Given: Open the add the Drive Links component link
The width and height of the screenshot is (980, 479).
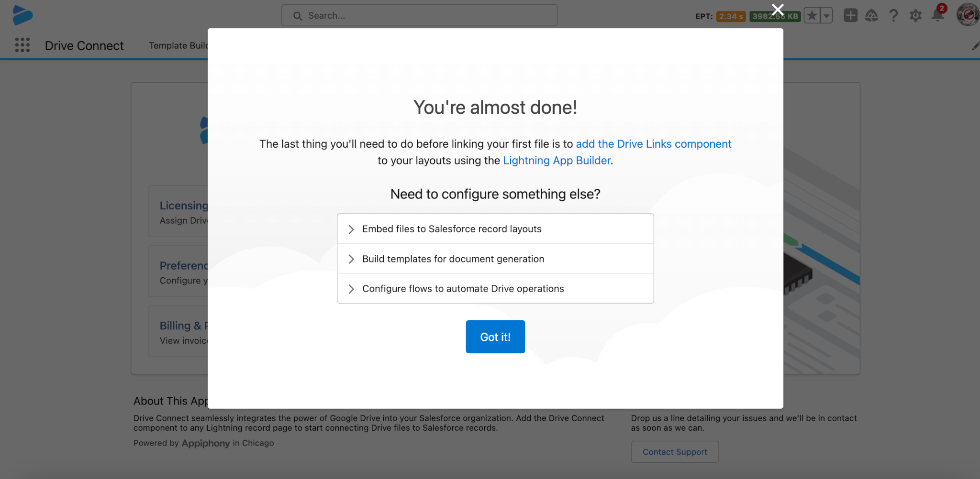Looking at the screenshot, I should (x=653, y=144).
